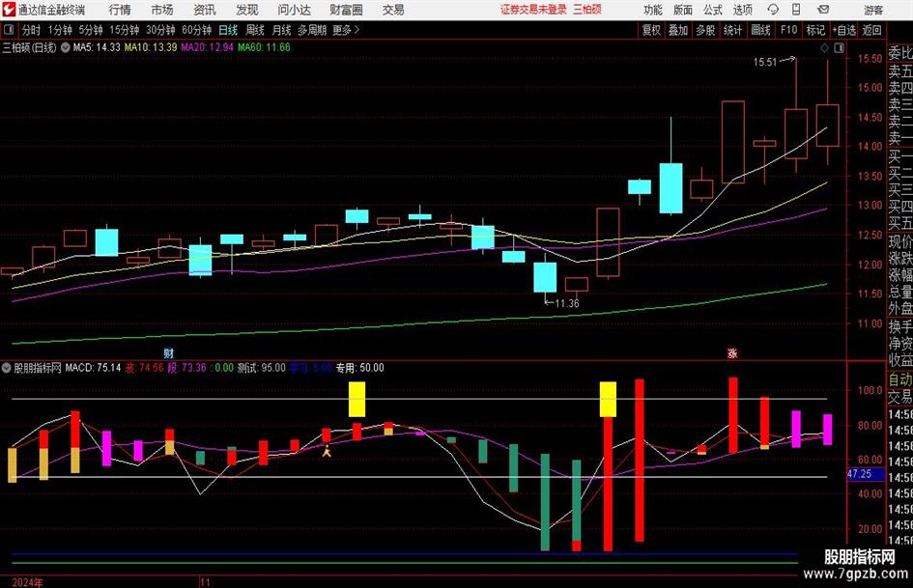The width and height of the screenshot is (913, 588).
Task: Open the 交易 menu
Action: [x=393, y=10]
